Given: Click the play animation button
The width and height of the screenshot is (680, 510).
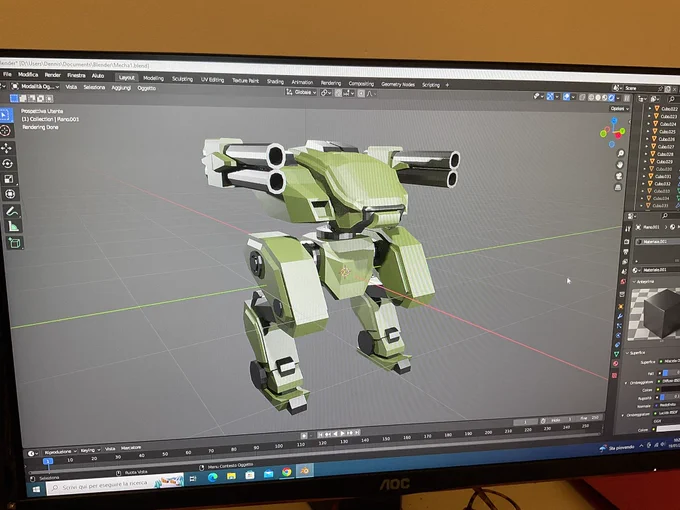Looking at the screenshot, I should tap(342, 433).
